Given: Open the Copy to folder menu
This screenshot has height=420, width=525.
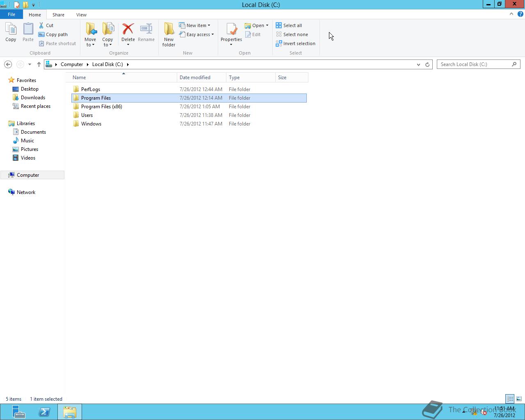Looking at the screenshot, I should pyautogui.click(x=107, y=34).
